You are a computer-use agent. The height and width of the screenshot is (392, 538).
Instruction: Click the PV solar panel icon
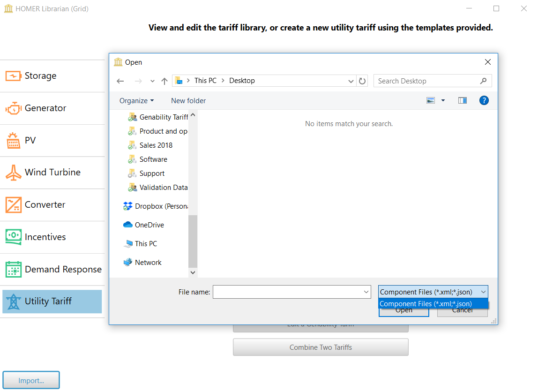coord(13,141)
